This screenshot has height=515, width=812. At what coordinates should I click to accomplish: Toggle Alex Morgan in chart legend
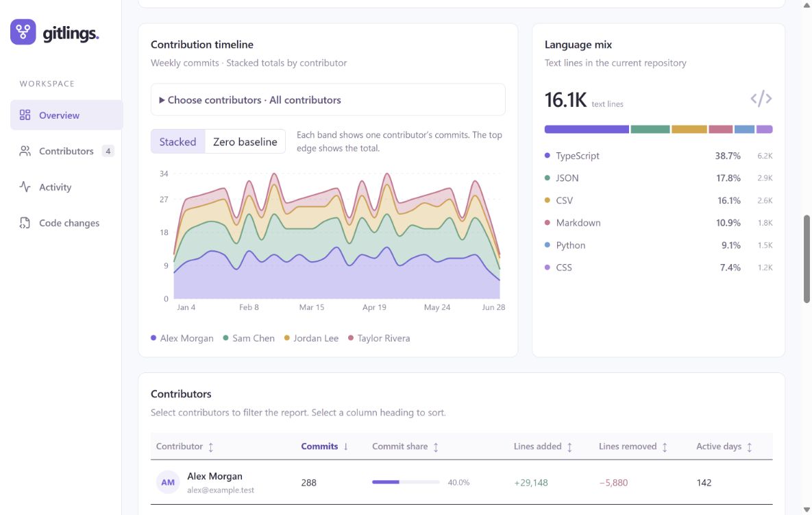(x=182, y=338)
